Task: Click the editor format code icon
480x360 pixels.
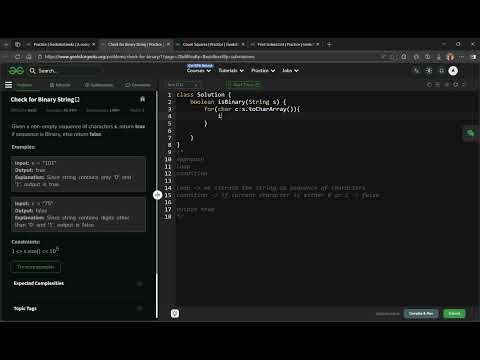Action: [x=438, y=85]
